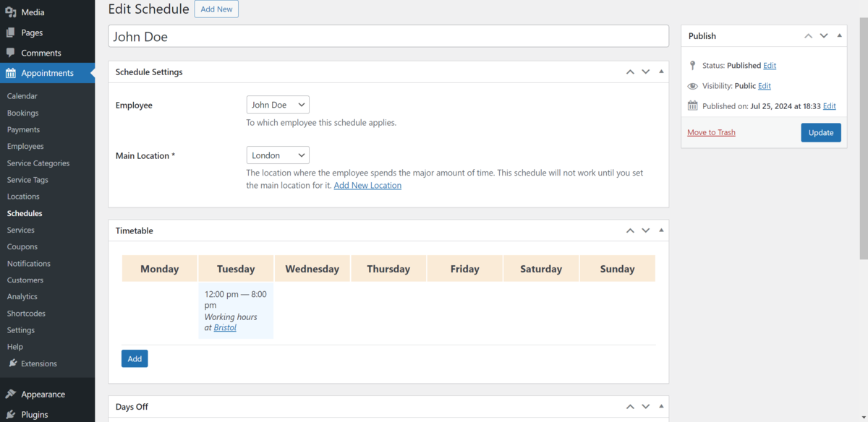Edit the published date

[830, 105]
